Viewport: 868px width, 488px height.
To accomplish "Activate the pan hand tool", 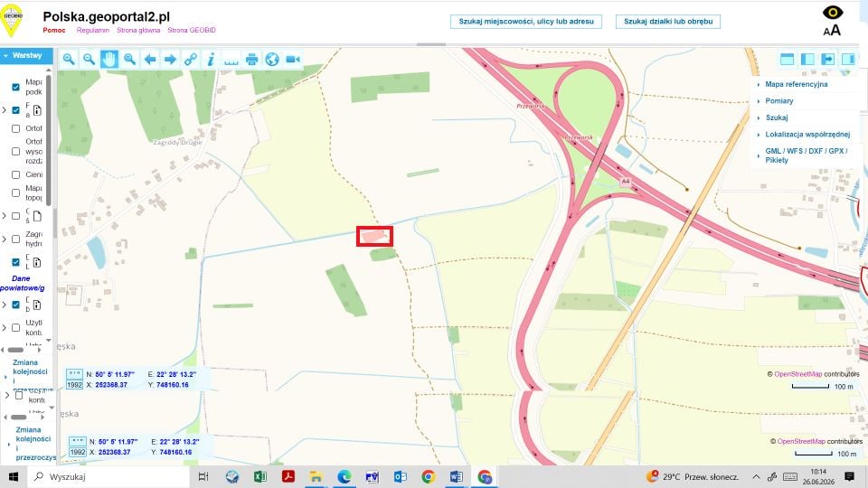I will pos(109,60).
